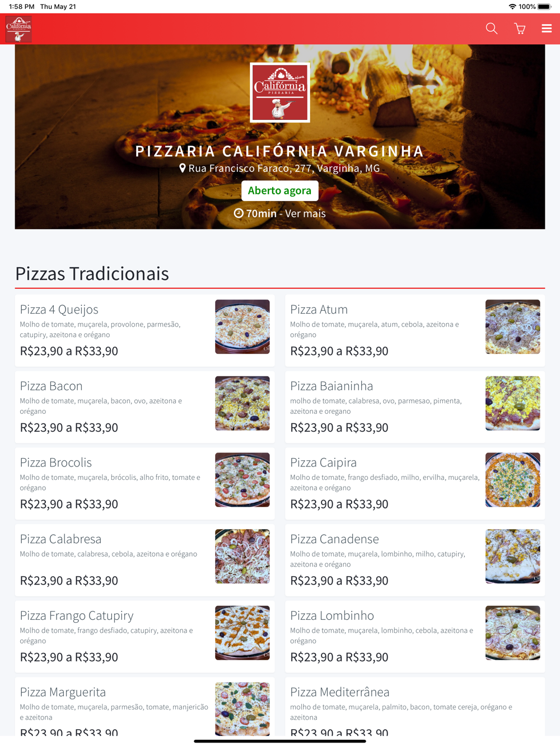The width and height of the screenshot is (560, 747).
Task: Click the Aberto agora button
Action: [x=280, y=190]
